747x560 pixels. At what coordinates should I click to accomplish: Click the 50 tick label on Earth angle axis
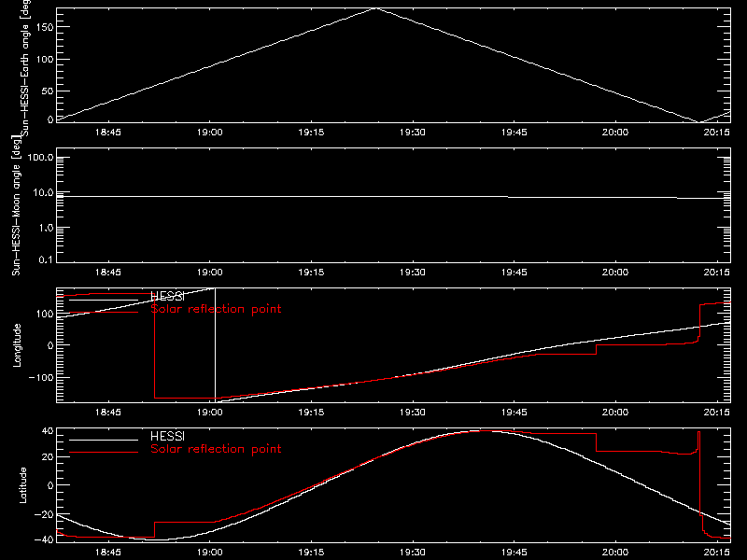click(48, 91)
